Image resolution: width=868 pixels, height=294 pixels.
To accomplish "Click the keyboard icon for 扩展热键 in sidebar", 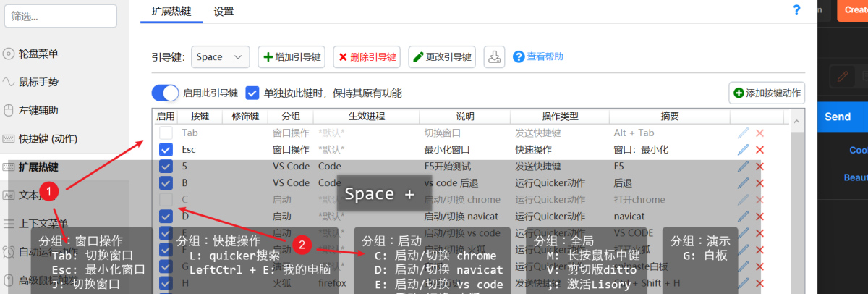I will coord(9,167).
